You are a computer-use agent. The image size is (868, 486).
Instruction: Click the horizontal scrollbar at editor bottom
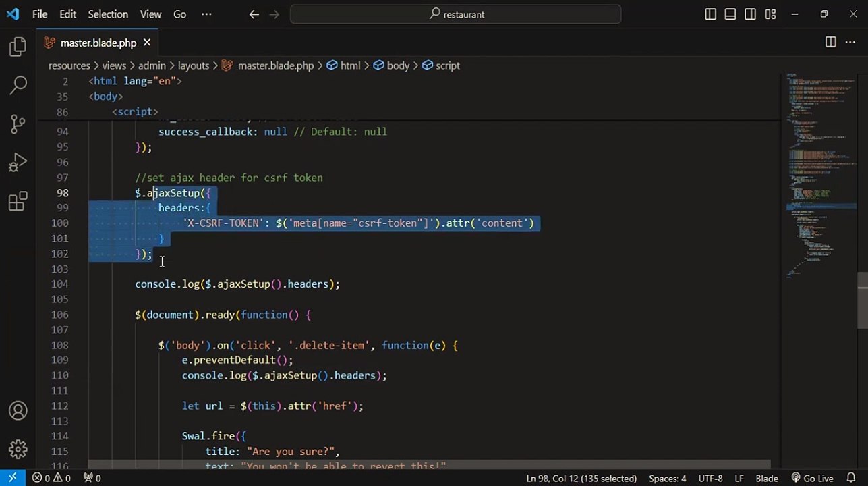click(x=429, y=464)
